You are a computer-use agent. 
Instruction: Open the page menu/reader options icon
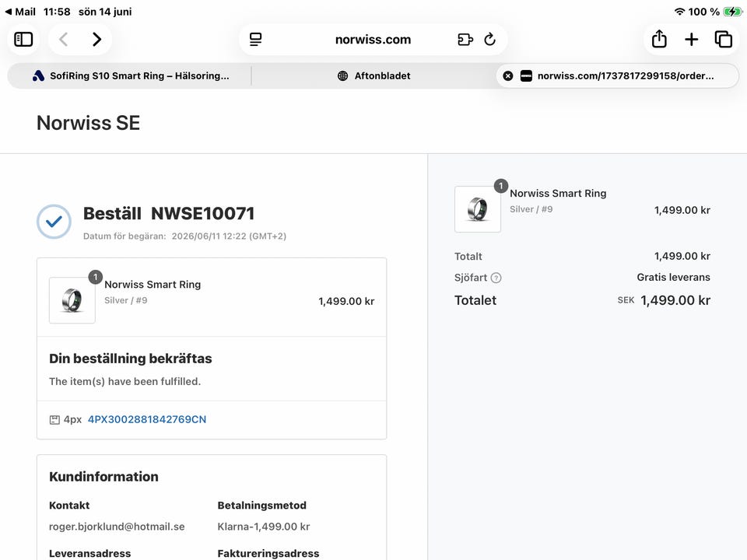pyautogui.click(x=256, y=39)
